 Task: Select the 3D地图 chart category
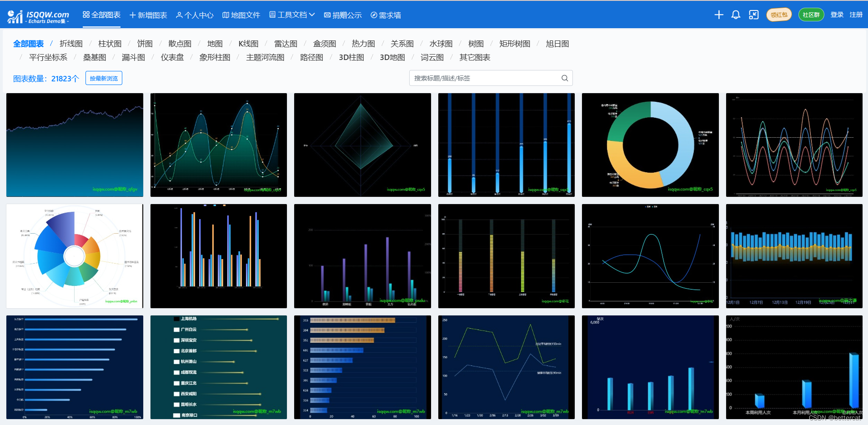point(394,57)
